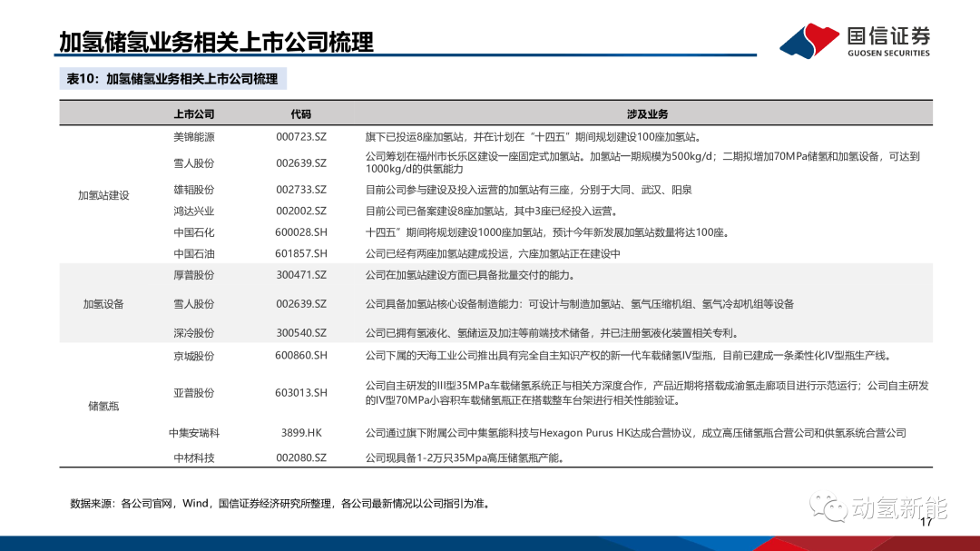Click code 002639.SZ in the 加氢设备 group
The image size is (980, 551).
pyautogui.click(x=301, y=304)
